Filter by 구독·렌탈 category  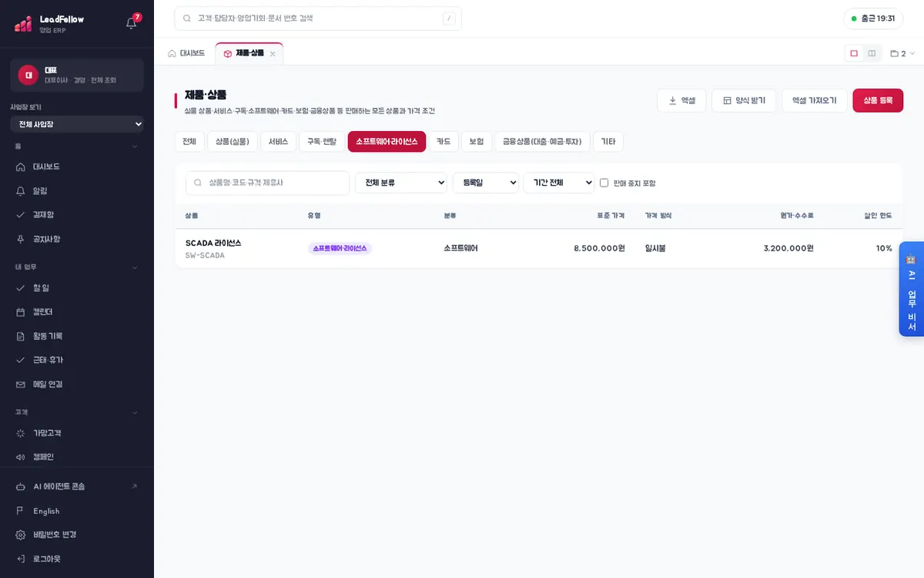coord(322,142)
